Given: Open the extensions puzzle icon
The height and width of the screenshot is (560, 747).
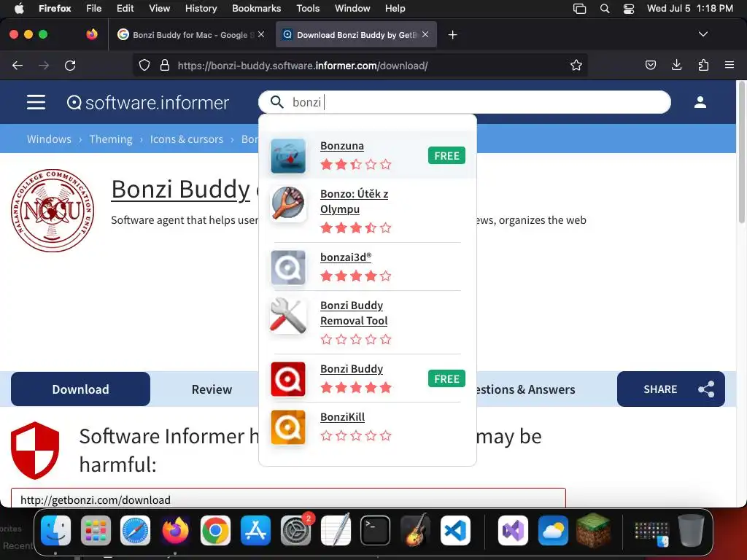Looking at the screenshot, I should [703, 65].
